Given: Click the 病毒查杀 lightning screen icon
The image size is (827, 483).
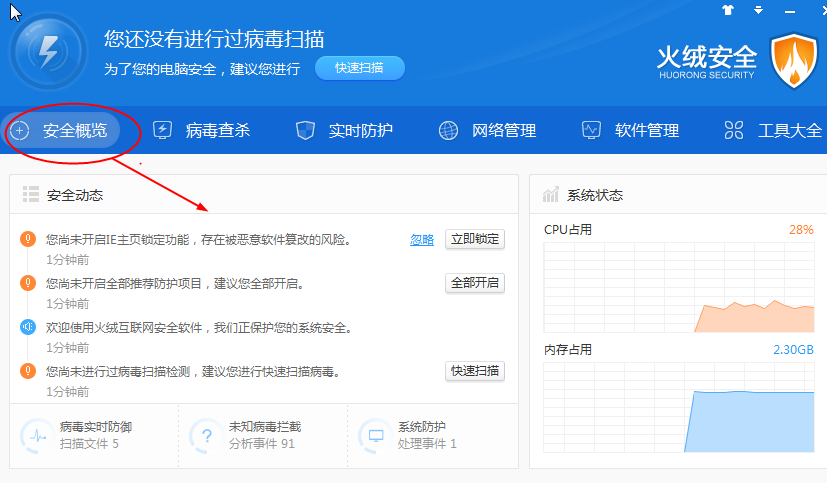Looking at the screenshot, I should pos(162,130).
